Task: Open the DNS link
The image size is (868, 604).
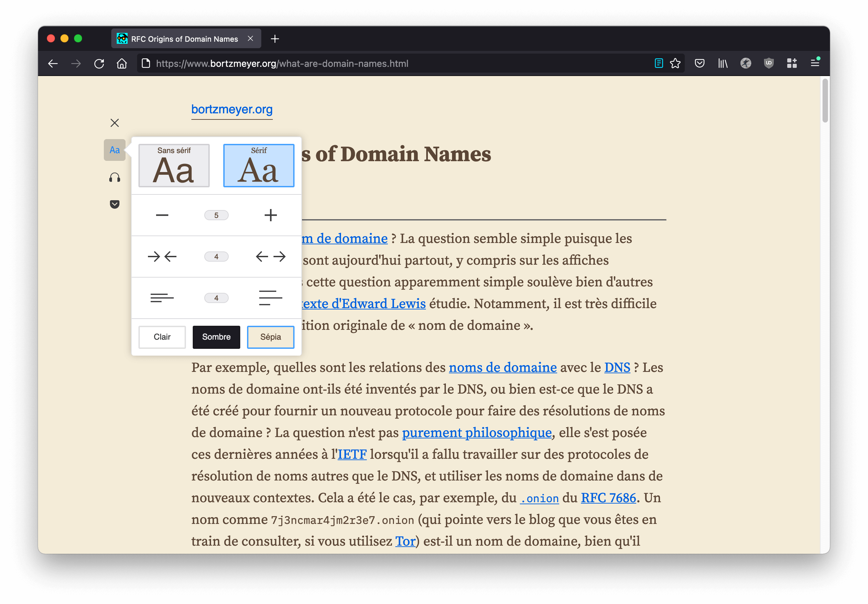Action: (x=617, y=367)
